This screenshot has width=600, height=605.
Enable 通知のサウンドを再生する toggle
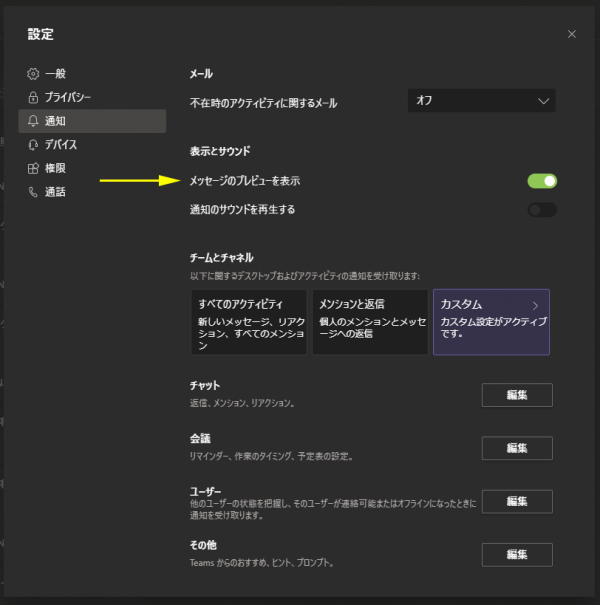pyautogui.click(x=542, y=210)
